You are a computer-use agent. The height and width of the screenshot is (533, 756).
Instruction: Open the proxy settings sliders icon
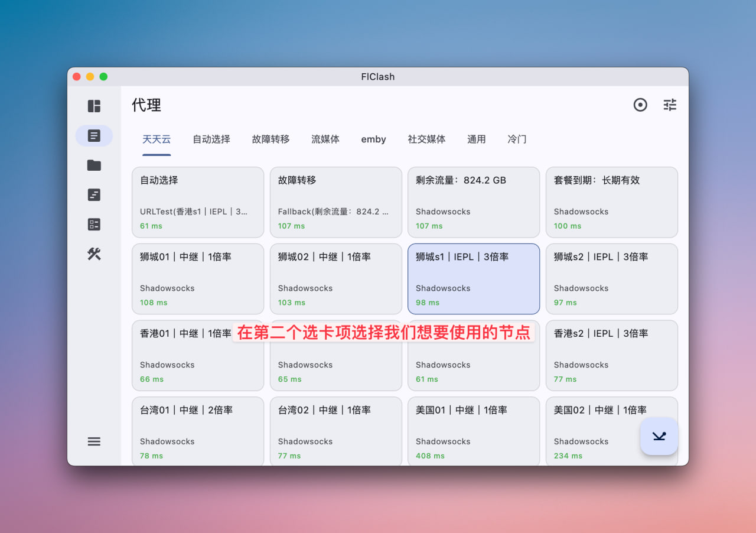670,105
